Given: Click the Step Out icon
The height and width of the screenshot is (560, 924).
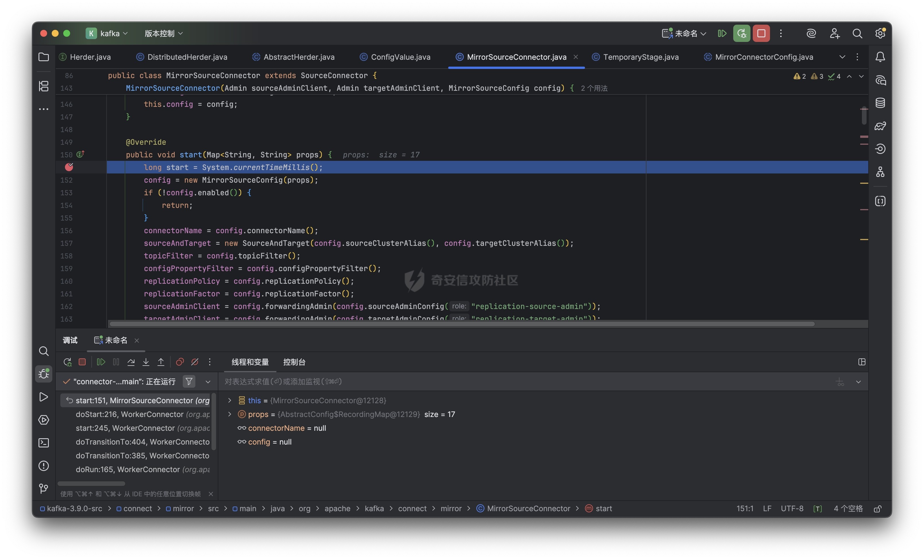Looking at the screenshot, I should coord(161,362).
